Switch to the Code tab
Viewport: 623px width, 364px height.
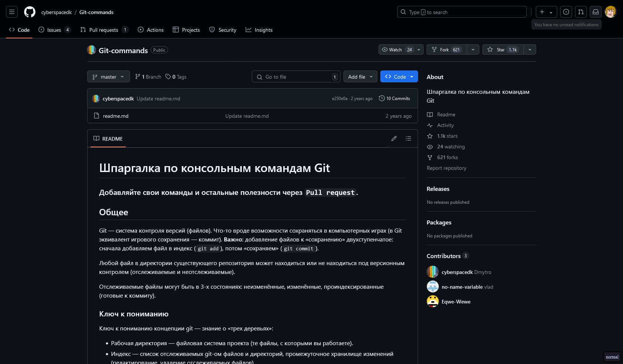tap(19, 30)
